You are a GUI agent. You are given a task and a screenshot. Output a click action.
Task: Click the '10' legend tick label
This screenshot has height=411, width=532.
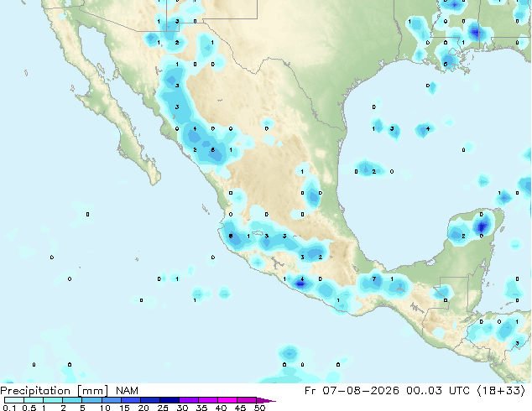point(105,408)
